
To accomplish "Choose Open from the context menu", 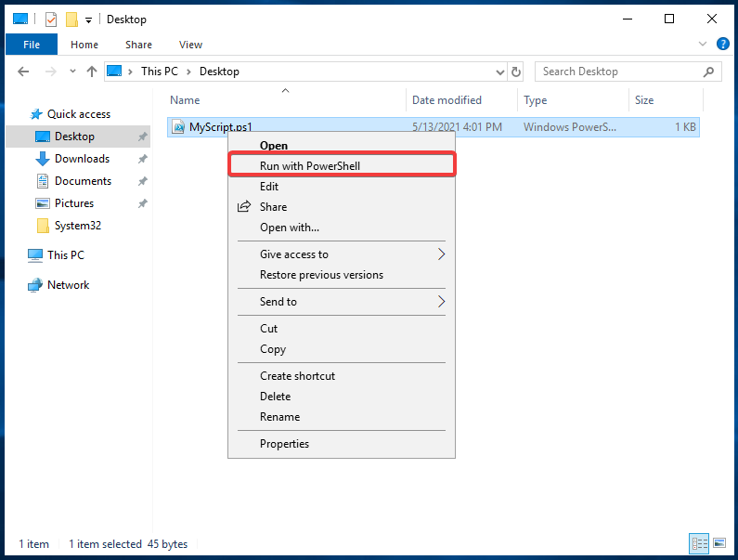I will [x=342, y=146].
